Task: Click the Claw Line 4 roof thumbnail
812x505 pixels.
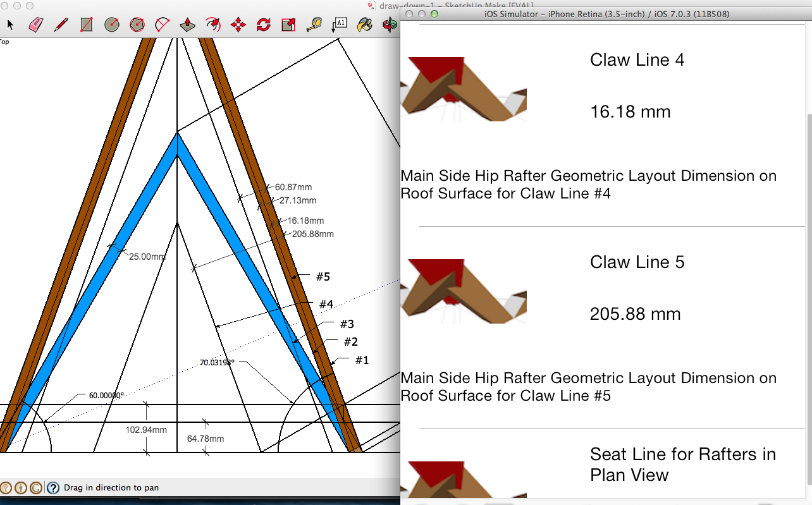Action: tap(464, 88)
